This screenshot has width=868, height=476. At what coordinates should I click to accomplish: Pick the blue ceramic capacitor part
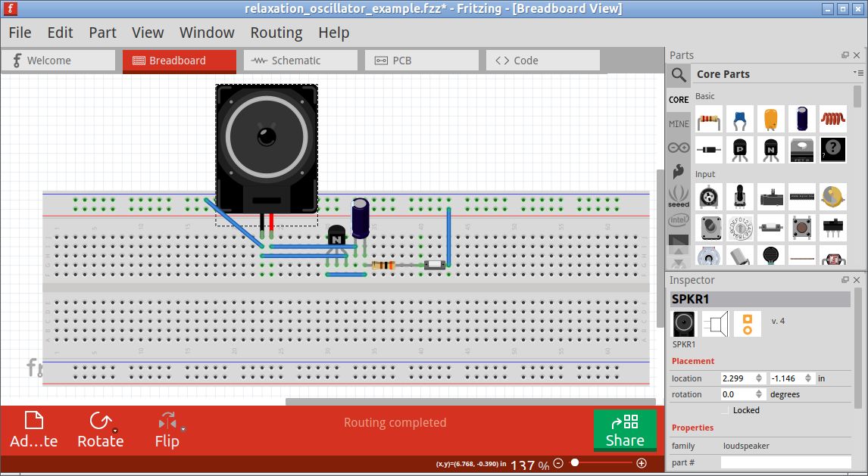(739, 119)
